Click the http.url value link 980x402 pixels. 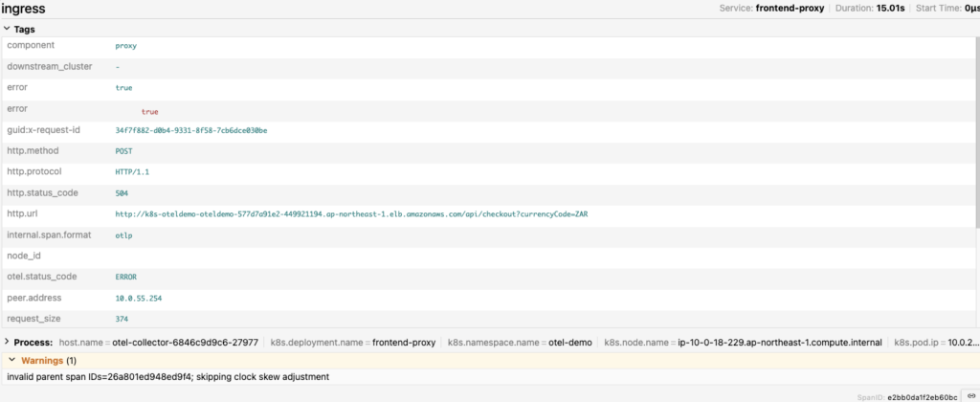pyautogui.click(x=351, y=214)
